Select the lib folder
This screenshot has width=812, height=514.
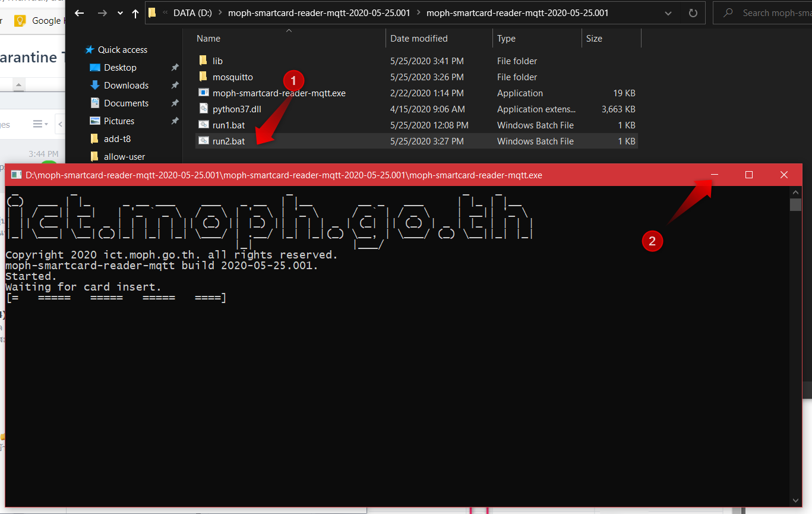217,61
